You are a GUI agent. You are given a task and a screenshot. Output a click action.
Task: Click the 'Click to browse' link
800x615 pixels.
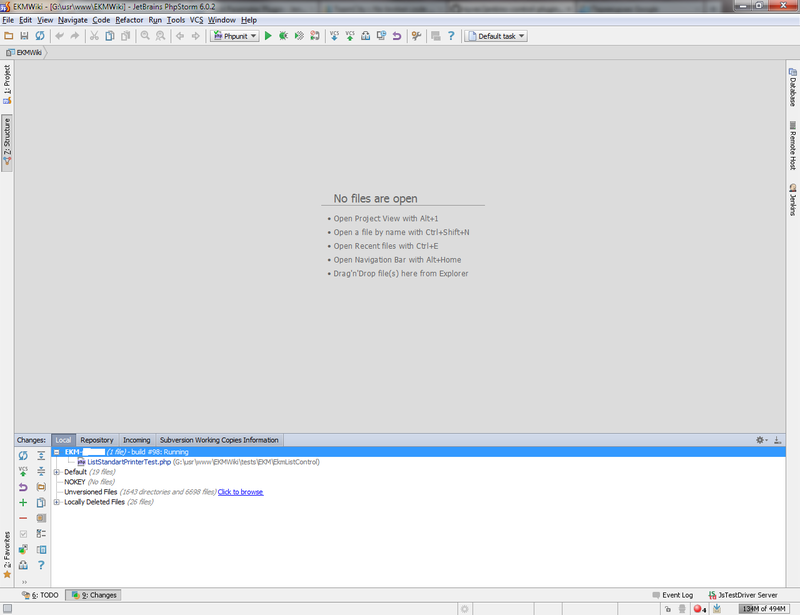pos(240,492)
